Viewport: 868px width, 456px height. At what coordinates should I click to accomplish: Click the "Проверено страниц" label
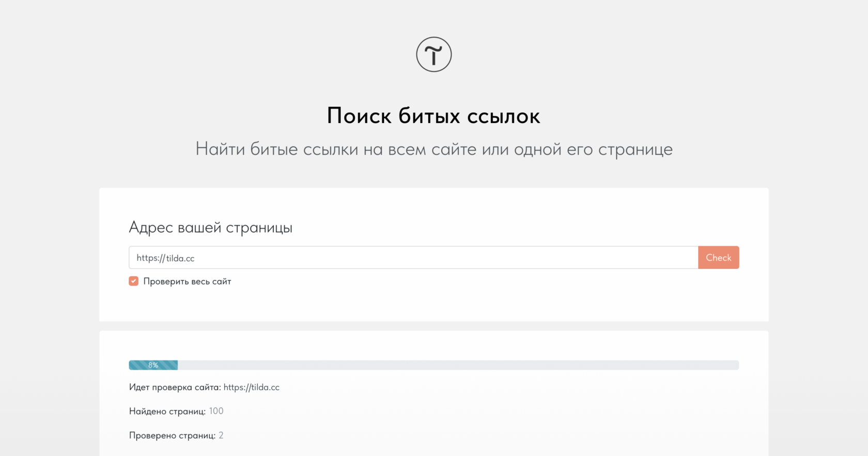[x=173, y=436]
